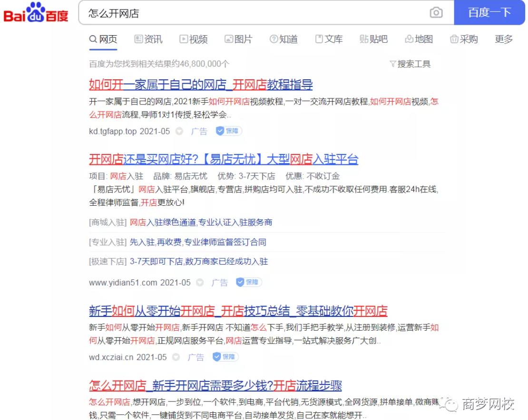Image resolution: width=528 pixels, height=420 pixels.
Task: Open the 地图 tab
Action: click(x=419, y=39)
